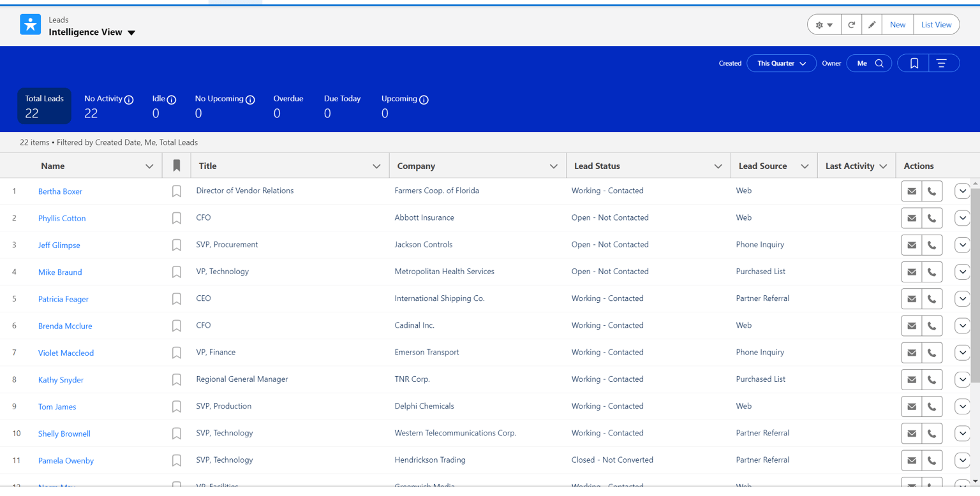The image size is (980, 496).
Task: Bookmark Mike Braund's row
Action: (x=177, y=272)
